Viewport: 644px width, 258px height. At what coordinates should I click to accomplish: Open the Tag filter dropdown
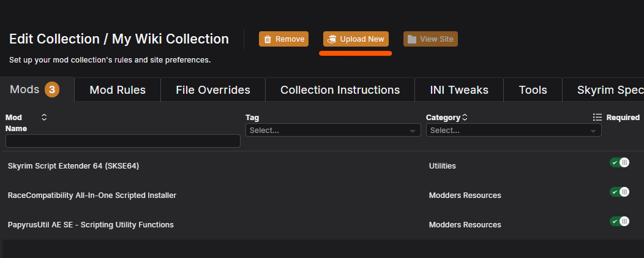[332, 131]
